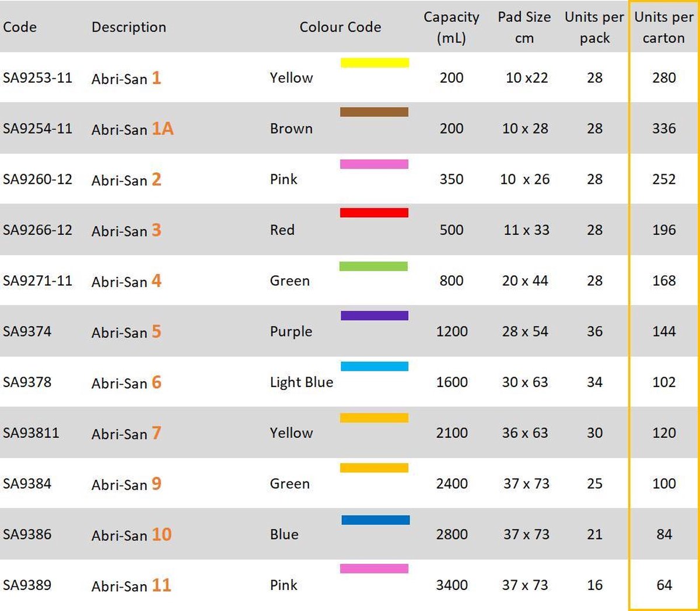The height and width of the screenshot is (611, 700).
Task: Select the light blue bar for Abri-San 6
Action: (374, 366)
